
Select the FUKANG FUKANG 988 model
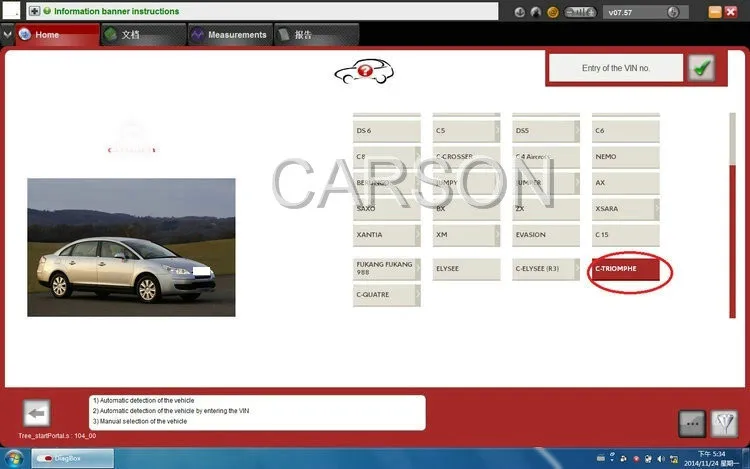pos(386,269)
